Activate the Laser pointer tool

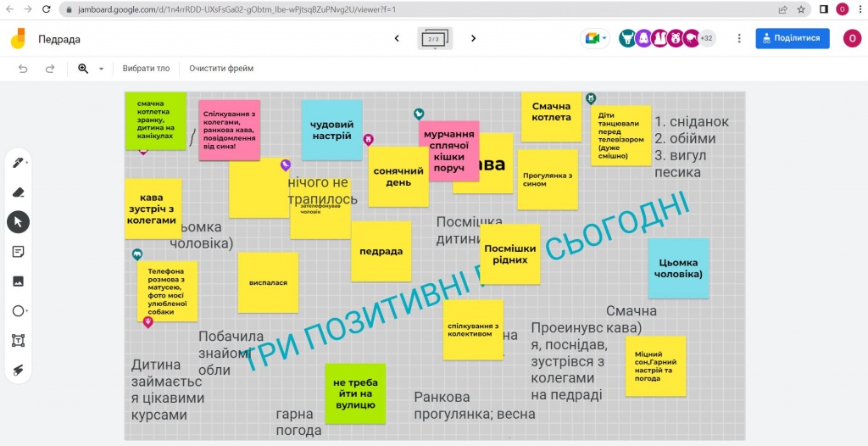click(18, 371)
